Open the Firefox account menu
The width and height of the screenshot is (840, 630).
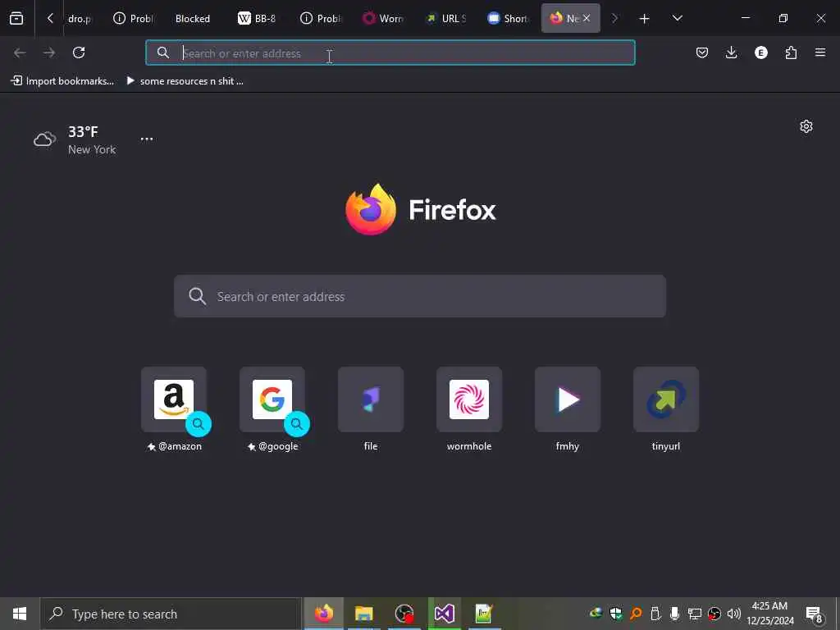pyautogui.click(x=760, y=52)
